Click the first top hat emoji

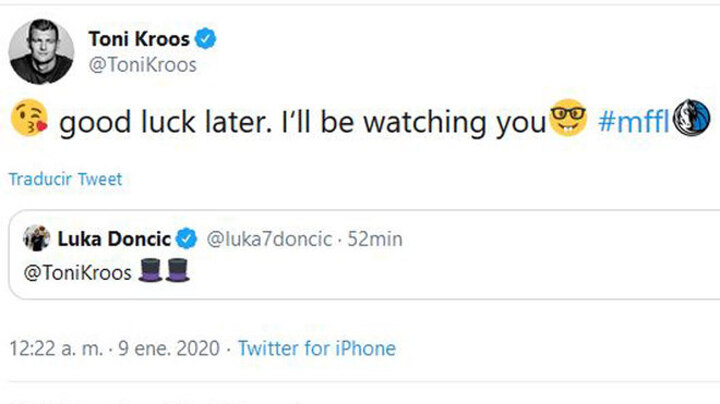(153, 271)
